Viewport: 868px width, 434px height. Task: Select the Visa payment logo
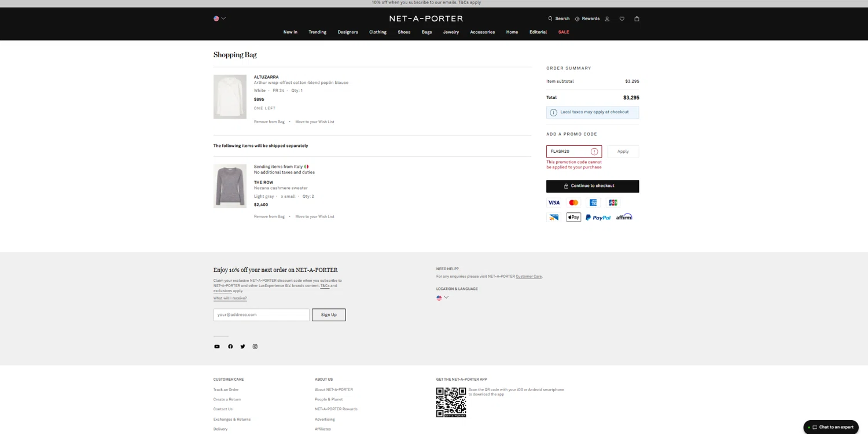click(554, 203)
